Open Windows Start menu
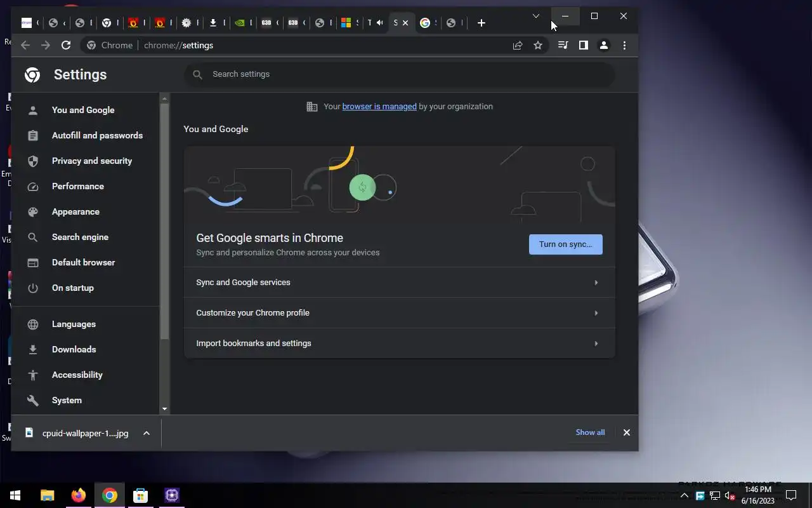Image resolution: width=812 pixels, height=508 pixels. pos(15,495)
